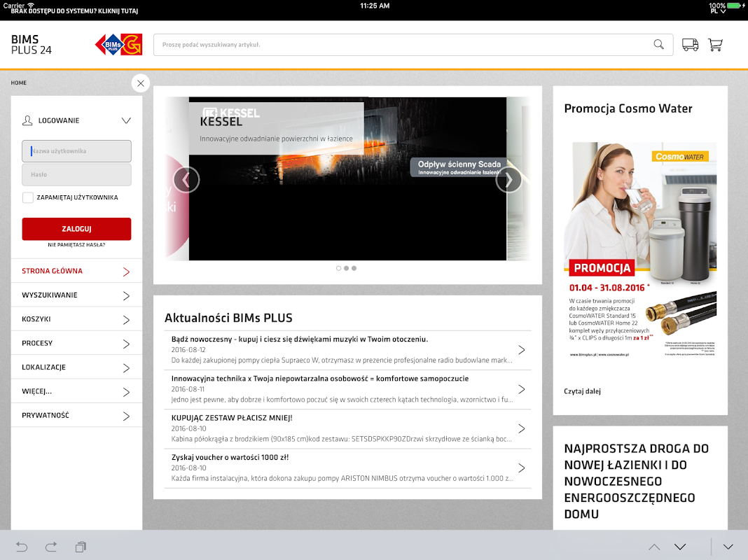
Task: Open 'Zyskaj voucher o wartości 1000 zł!' headline
Action: coord(230,458)
